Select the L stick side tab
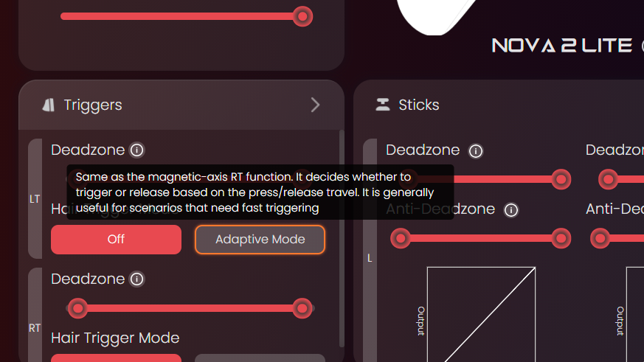 (370, 251)
